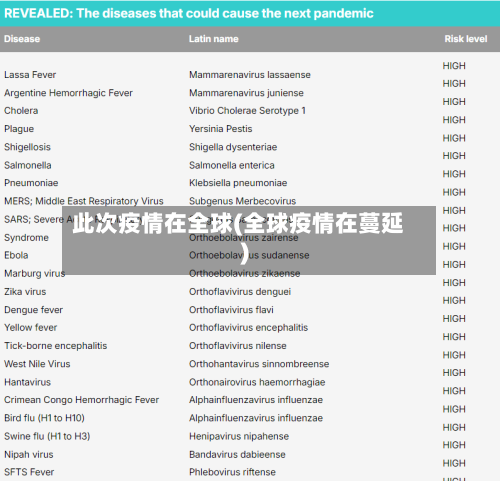Image resolution: width=500 pixels, height=481 pixels.
Task: Click 'Orthonairovirus haemorrhagiae' Latin name
Action: pos(257,382)
